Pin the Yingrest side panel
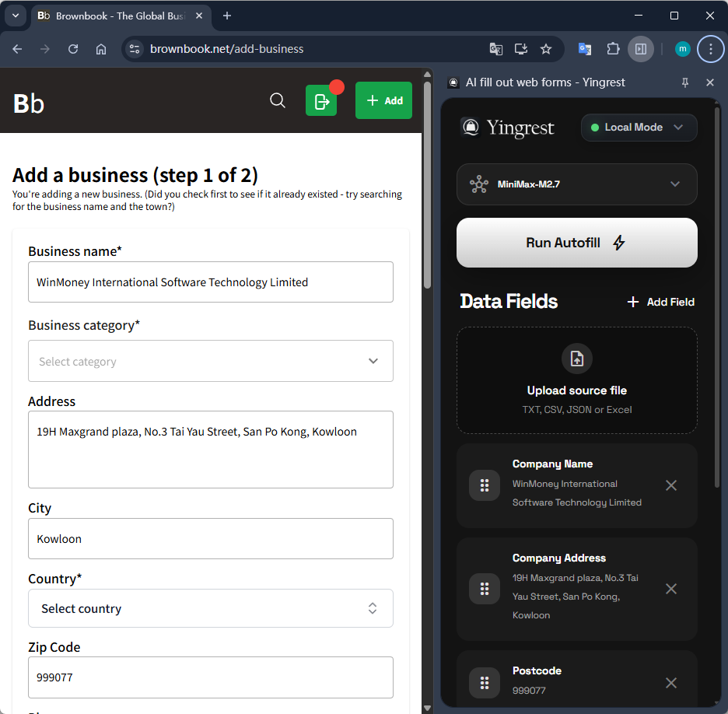This screenshot has height=714, width=728. (684, 82)
